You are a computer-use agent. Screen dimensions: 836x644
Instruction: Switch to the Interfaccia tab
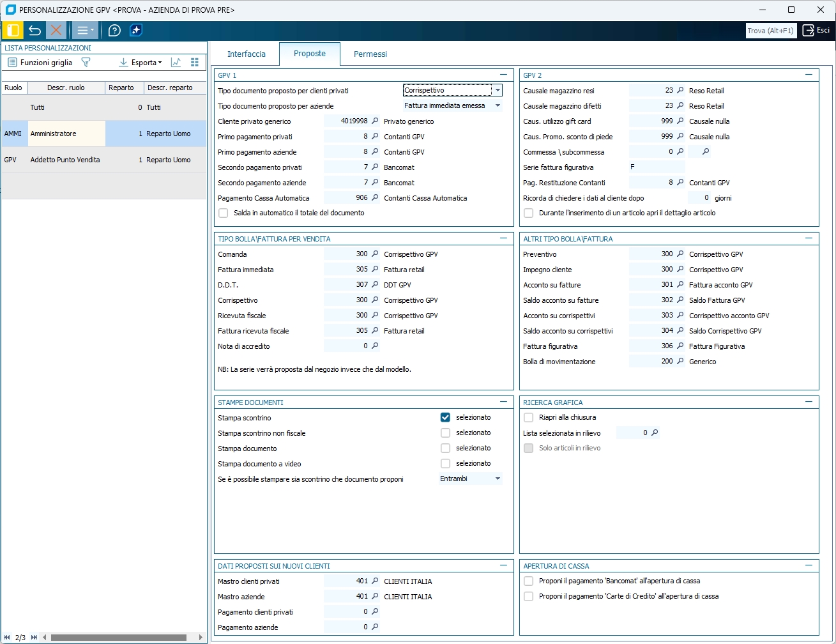tap(246, 54)
